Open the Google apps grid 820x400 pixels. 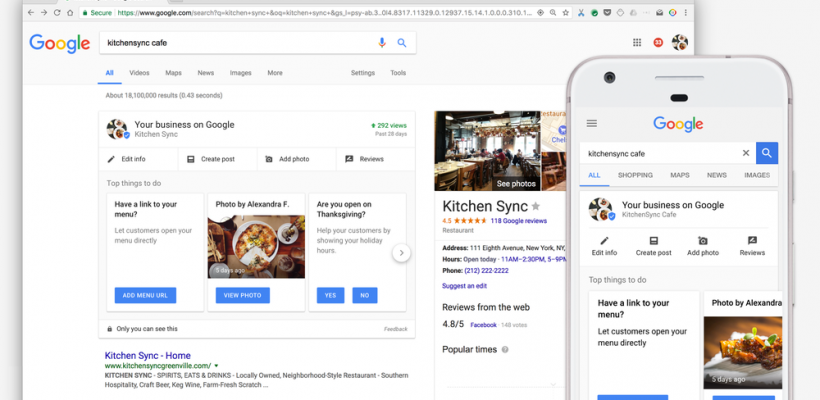pos(637,42)
